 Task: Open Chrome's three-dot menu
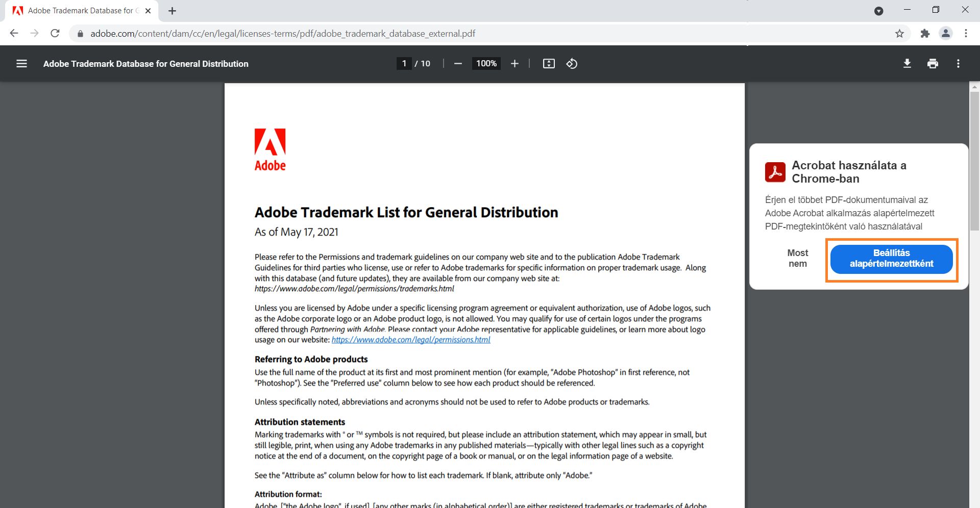tap(966, 33)
